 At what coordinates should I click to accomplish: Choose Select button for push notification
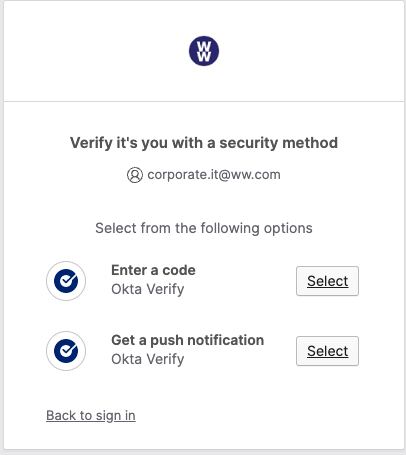coord(327,351)
